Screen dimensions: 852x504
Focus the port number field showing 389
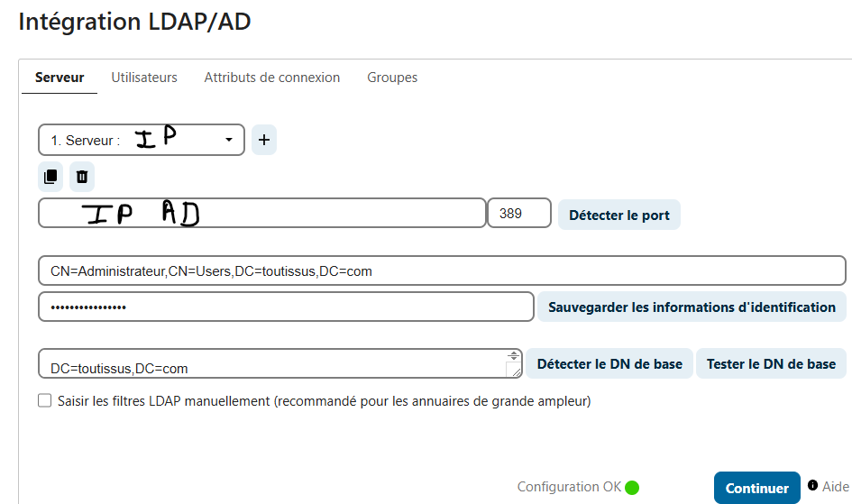[x=519, y=214]
